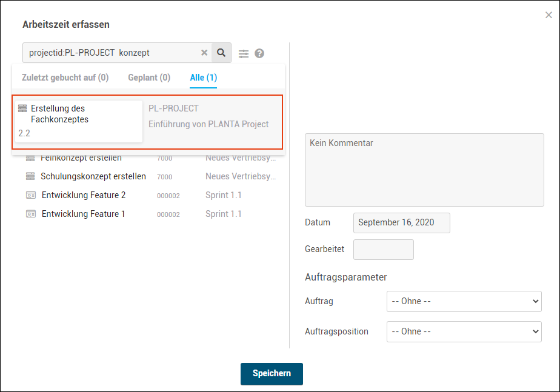
Task: Click card icon beside Entwicklung Feature 2
Action: 31,195
